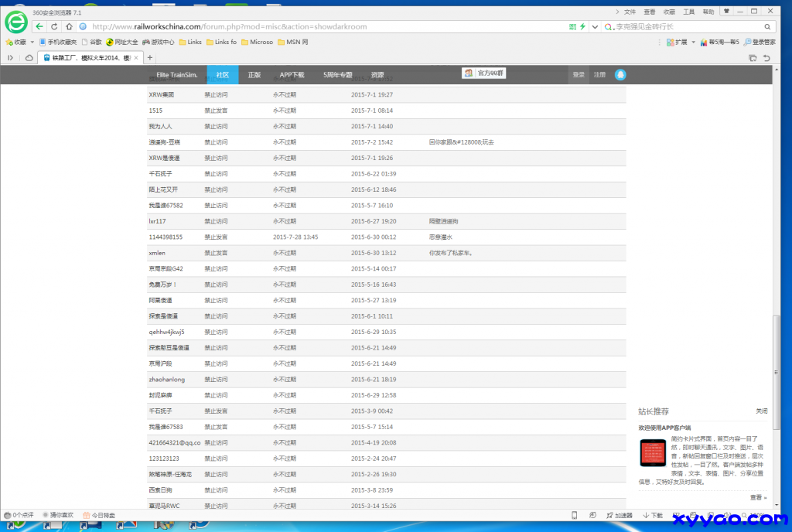This screenshot has width=792, height=532.
Task: Click the magnifier icon in search box
Action: [768, 26]
